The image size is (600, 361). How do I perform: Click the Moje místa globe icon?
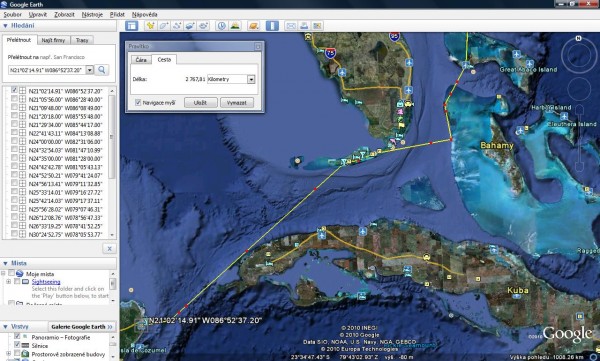click(20, 274)
